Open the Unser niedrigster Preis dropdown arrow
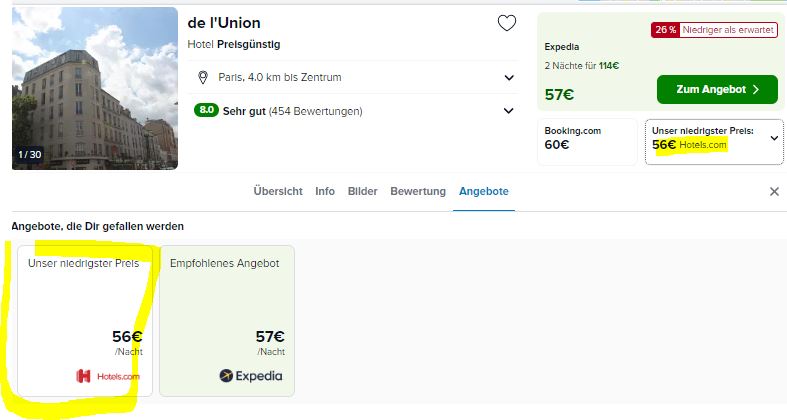 [x=774, y=138]
